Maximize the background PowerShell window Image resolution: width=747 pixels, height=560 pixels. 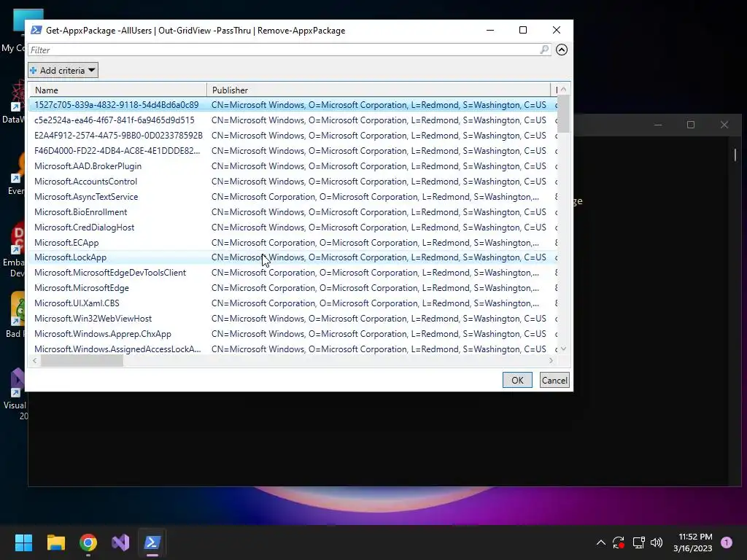[x=691, y=125]
